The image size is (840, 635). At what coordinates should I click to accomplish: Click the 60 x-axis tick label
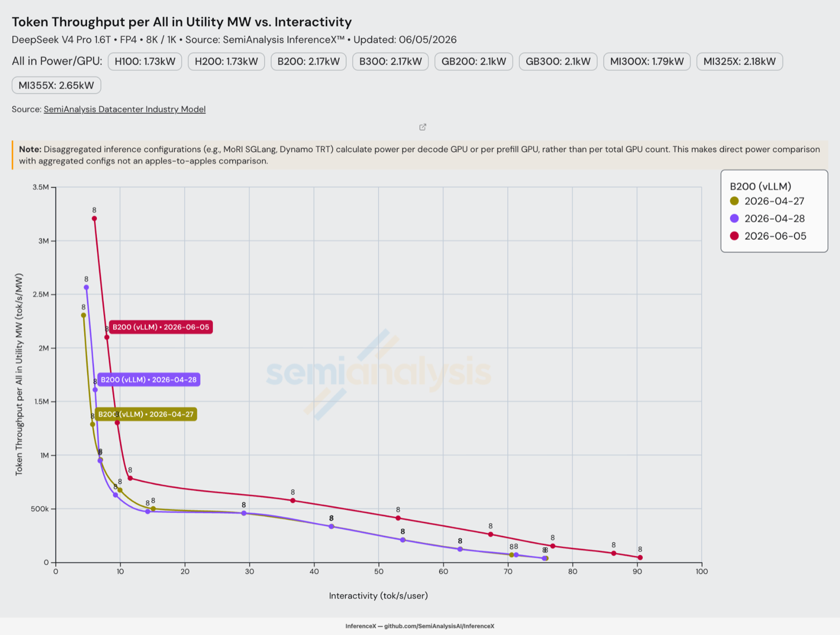coord(443,572)
